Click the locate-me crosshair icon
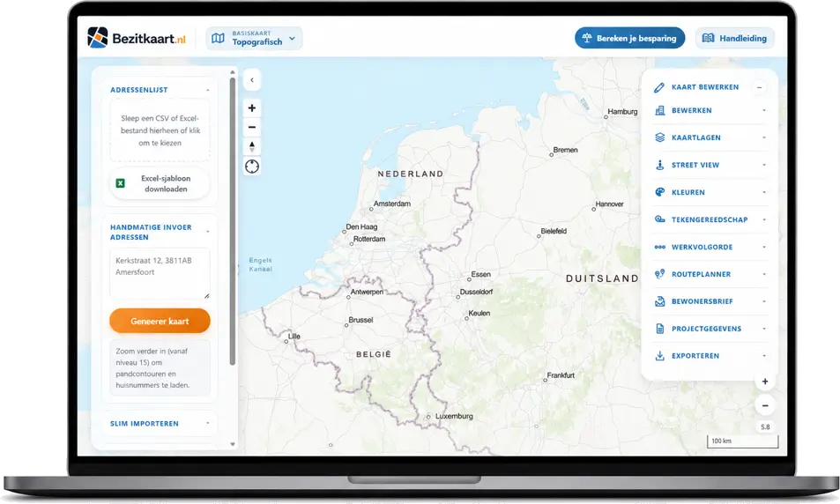This screenshot has height=504, width=840. (x=252, y=167)
